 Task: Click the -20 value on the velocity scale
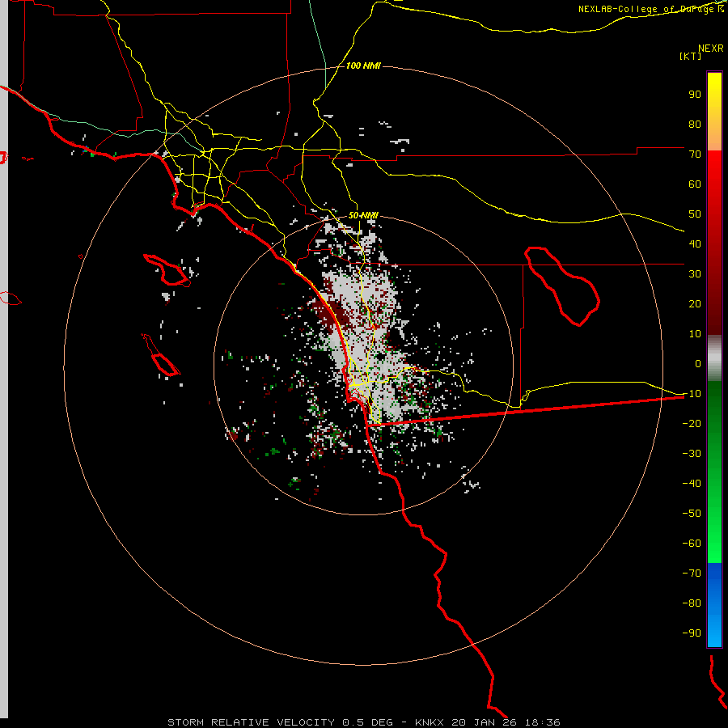[x=692, y=424]
